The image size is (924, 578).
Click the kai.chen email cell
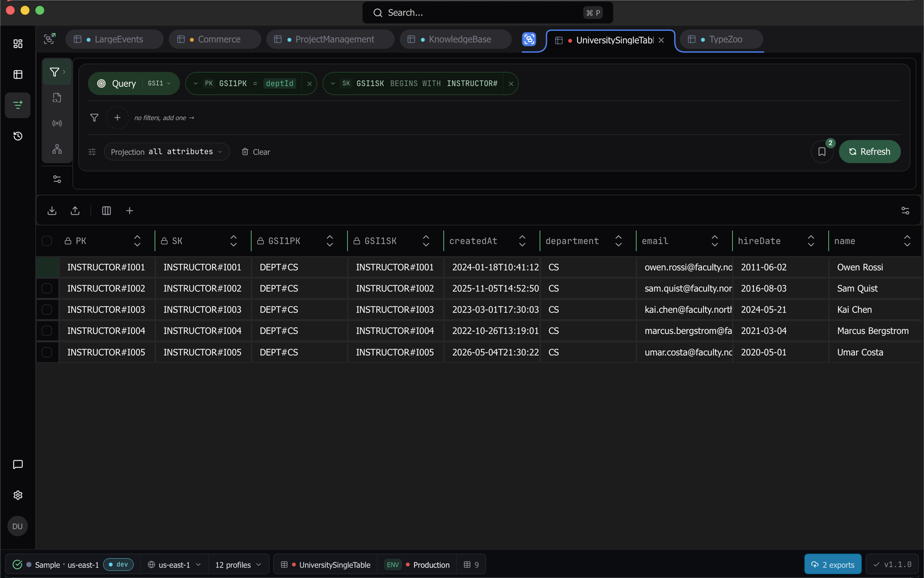click(x=684, y=310)
